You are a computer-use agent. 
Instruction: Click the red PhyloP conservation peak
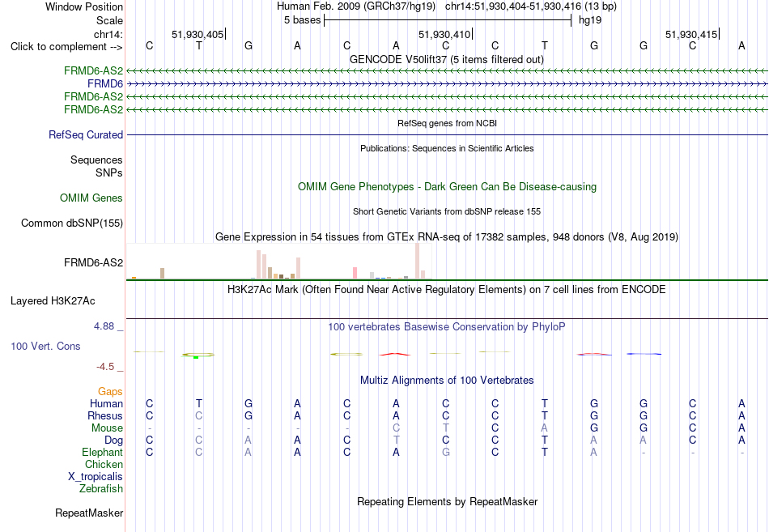[x=395, y=354]
